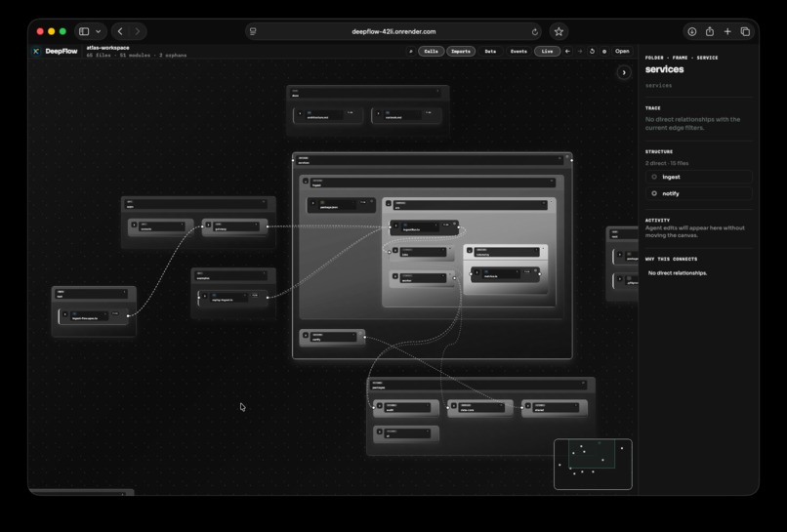This screenshot has height=532, width=787.
Task: Show Safari tab overview icon
Action: coord(745,31)
